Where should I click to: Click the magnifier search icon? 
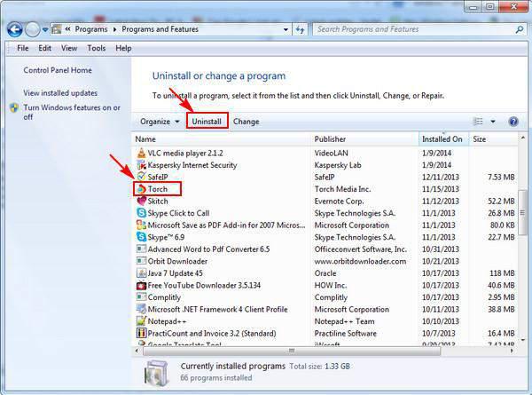(x=519, y=30)
